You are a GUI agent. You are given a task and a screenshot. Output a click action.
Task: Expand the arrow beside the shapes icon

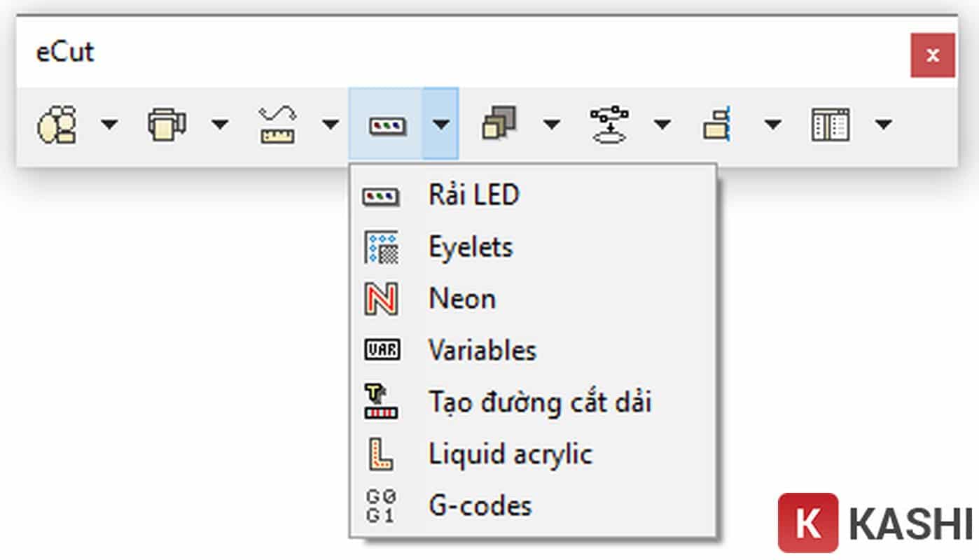coord(110,125)
